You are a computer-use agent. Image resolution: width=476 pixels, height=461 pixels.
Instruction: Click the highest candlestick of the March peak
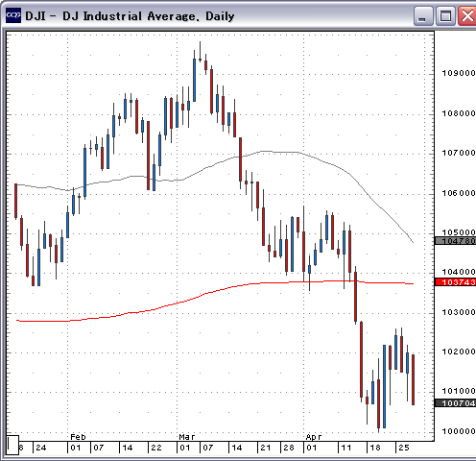[x=200, y=52]
